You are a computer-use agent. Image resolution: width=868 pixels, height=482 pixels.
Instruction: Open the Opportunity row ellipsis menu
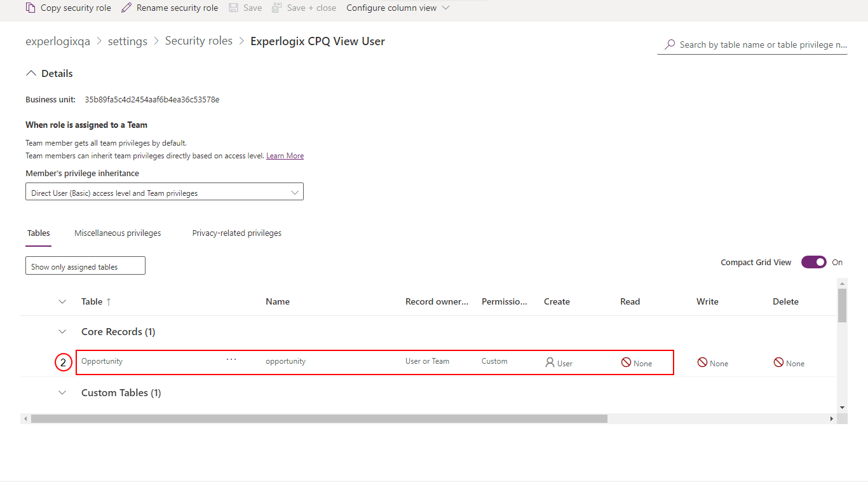(x=231, y=360)
